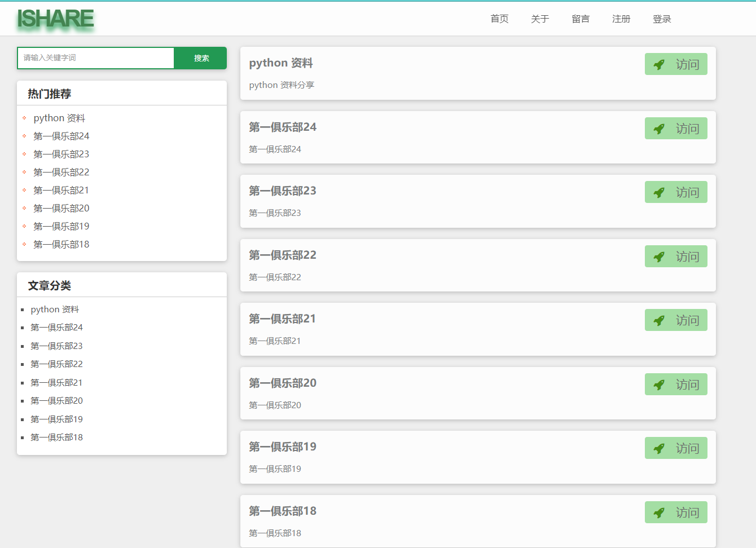756x548 pixels.
Task: Focus the 请输入关键字词 search field
Action: point(96,58)
